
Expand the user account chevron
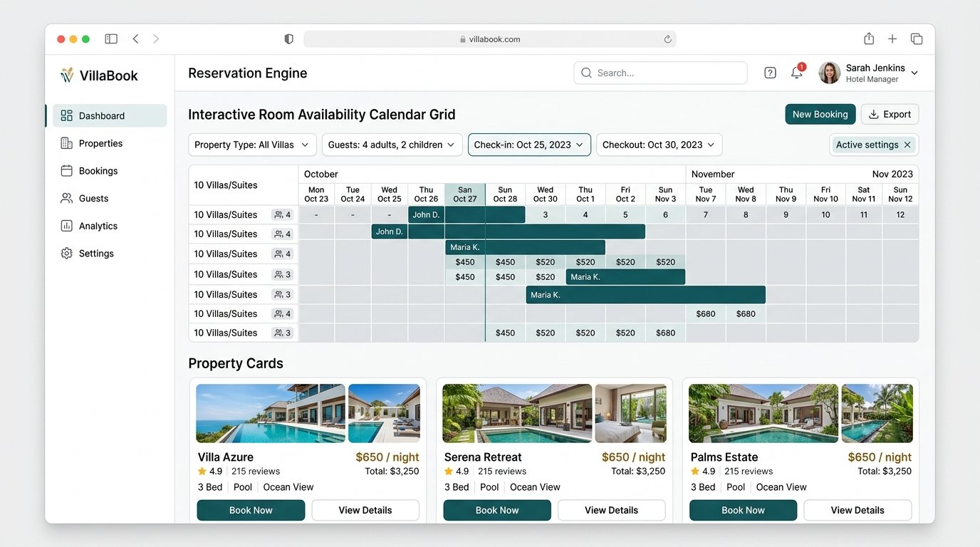tap(914, 73)
